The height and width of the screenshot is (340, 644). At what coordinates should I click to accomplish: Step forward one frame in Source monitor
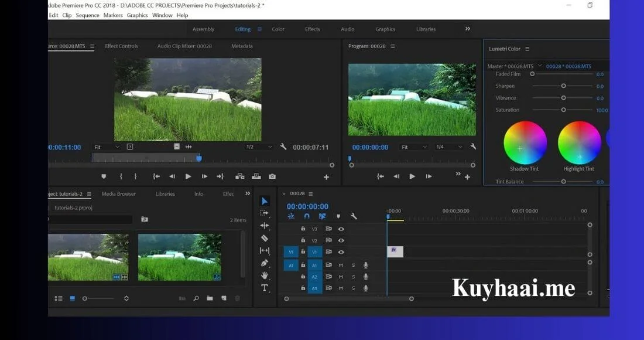(204, 176)
